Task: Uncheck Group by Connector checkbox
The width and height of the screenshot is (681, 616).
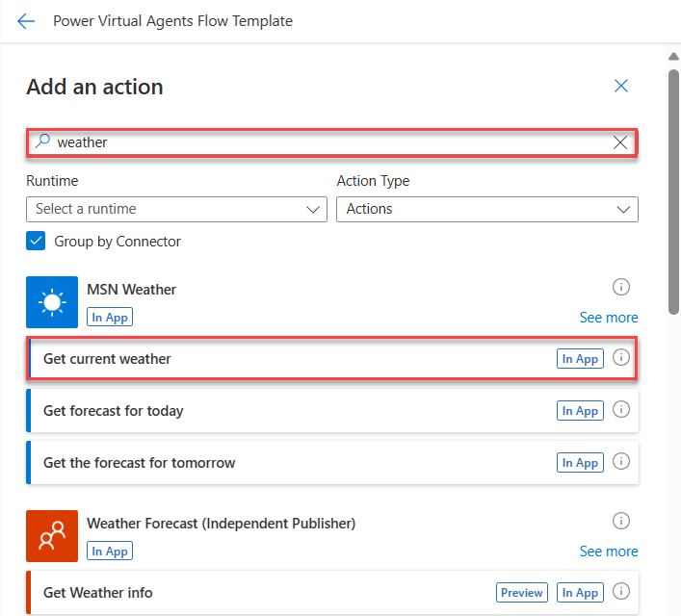Action: [36, 241]
